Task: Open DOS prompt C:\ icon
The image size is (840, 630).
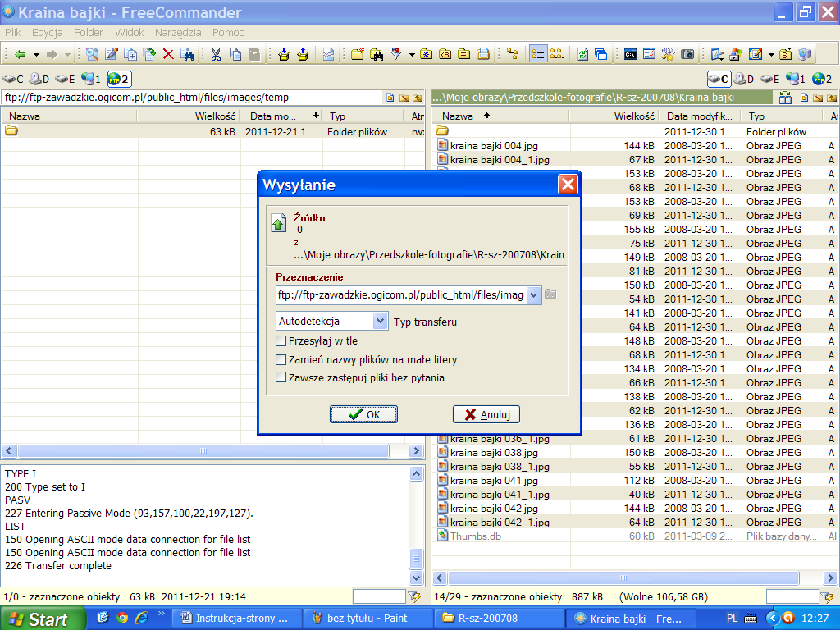Action: (x=631, y=54)
